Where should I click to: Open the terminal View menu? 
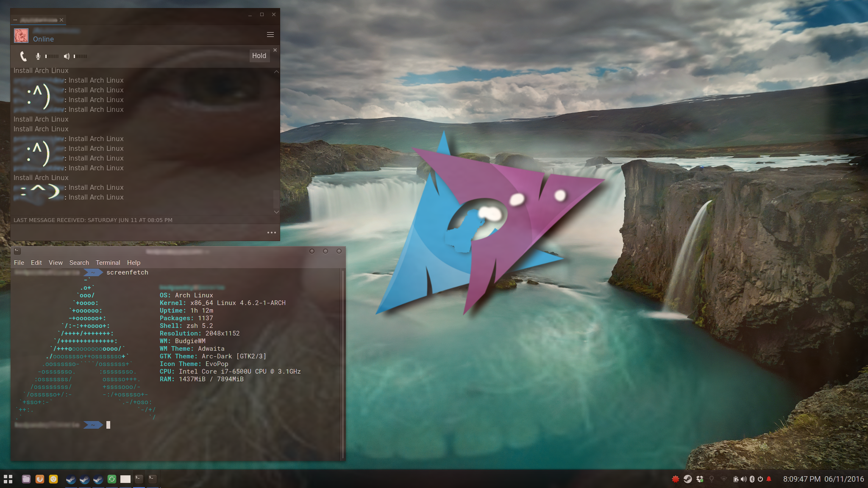click(56, 263)
